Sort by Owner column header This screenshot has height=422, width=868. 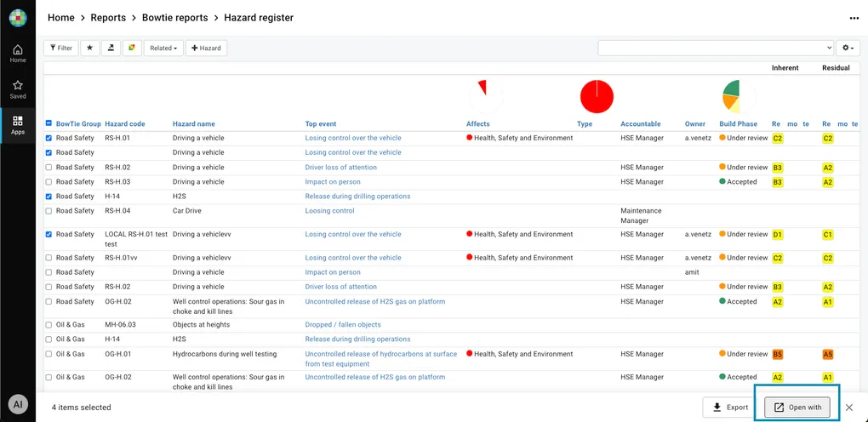click(695, 124)
